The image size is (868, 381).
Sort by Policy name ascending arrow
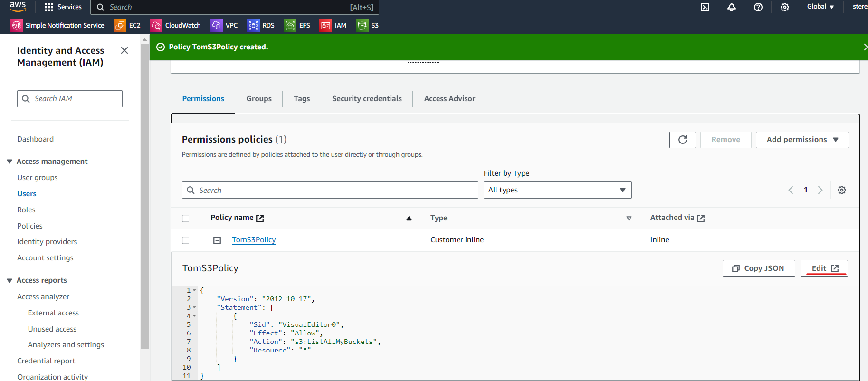click(x=409, y=218)
